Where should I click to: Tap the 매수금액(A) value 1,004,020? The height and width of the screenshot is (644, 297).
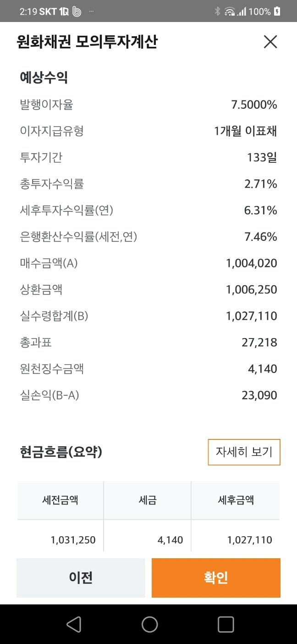click(x=252, y=263)
